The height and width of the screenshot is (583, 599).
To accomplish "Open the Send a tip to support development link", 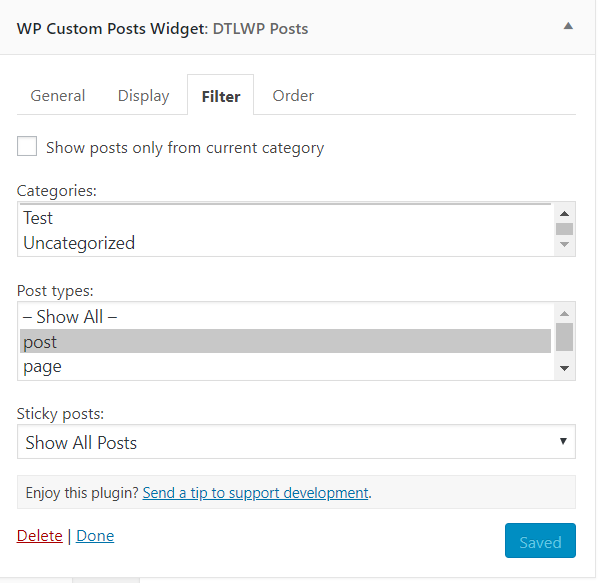I will 255,493.
